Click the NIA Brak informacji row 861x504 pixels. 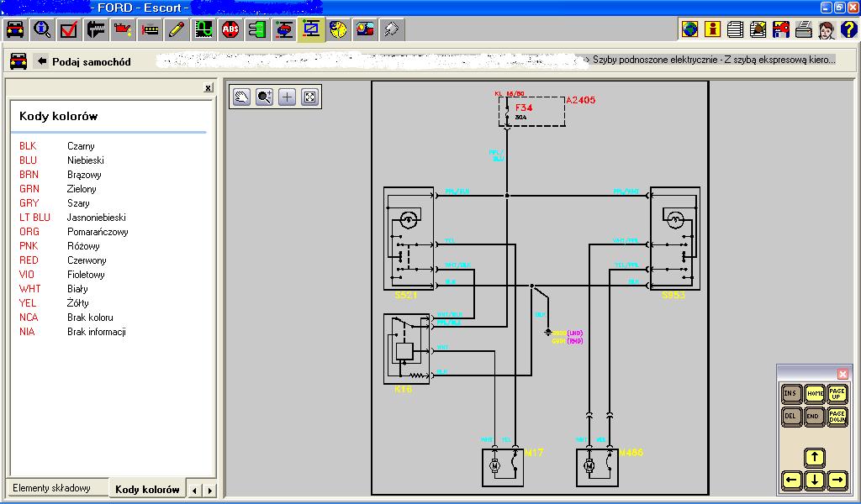pyautogui.click(x=72, y=331)
